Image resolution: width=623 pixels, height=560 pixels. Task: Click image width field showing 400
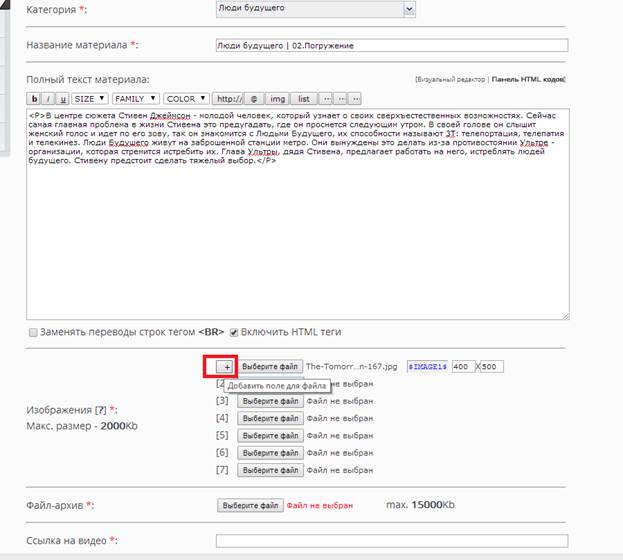coord(463,366)
